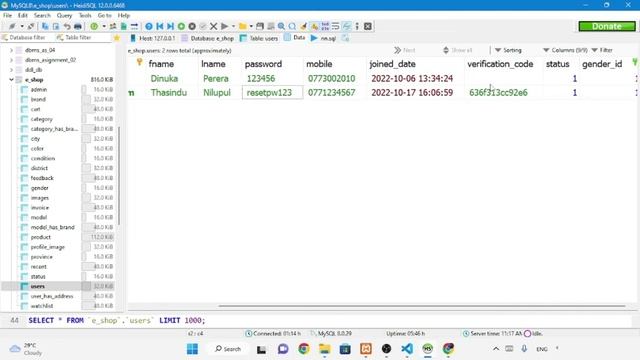Click the export database as SQL icon

point(124,27)
